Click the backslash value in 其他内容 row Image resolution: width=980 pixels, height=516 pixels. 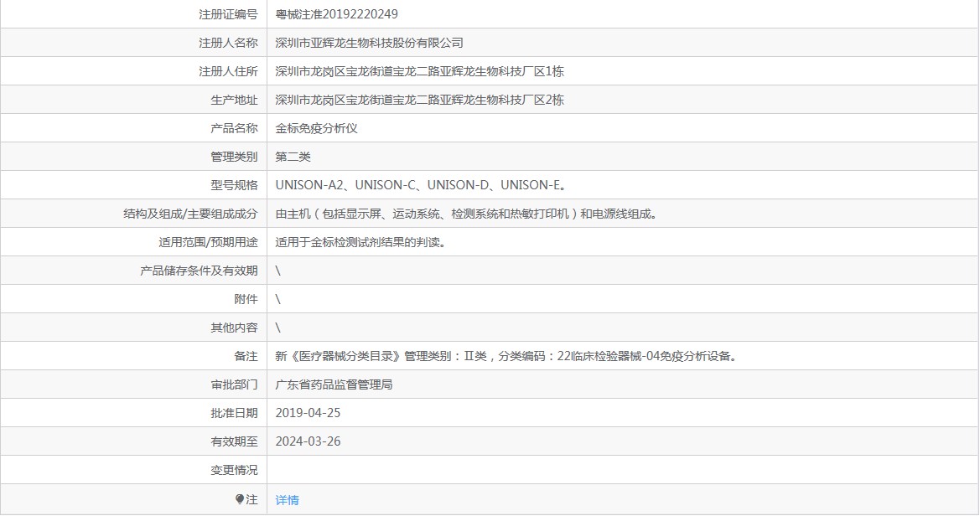point(278,328)
